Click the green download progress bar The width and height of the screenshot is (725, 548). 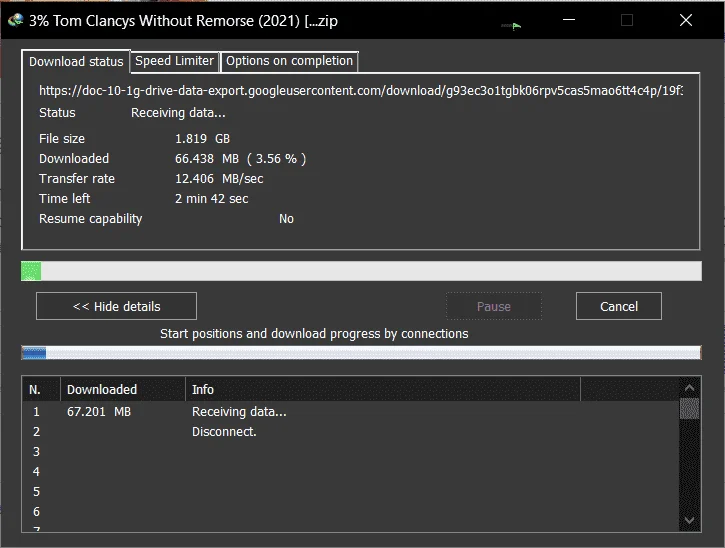tap(361, 271)
